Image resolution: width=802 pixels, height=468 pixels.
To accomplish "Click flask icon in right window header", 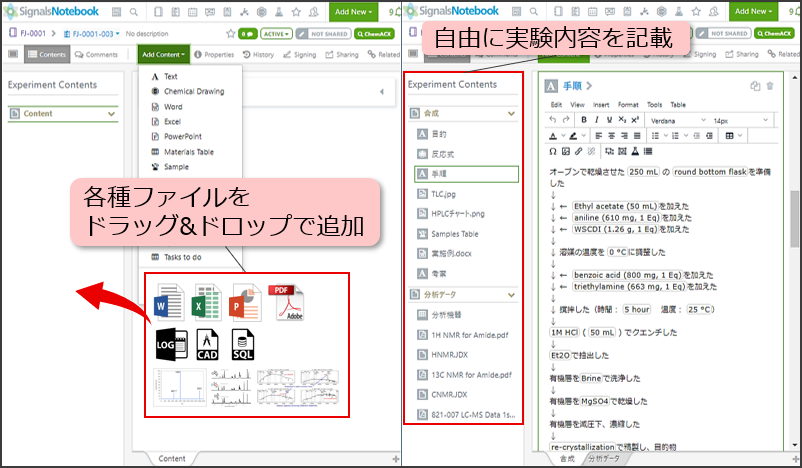I will tap(679, 11).
